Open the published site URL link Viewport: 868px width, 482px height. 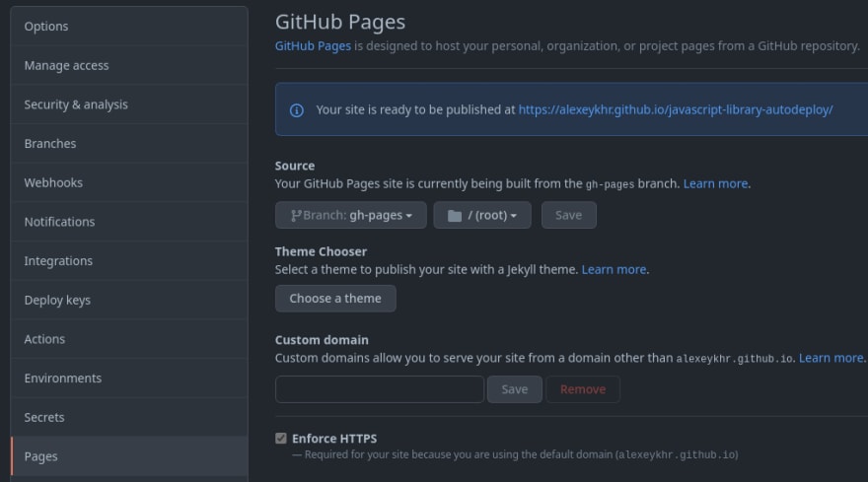coord(676,110)
